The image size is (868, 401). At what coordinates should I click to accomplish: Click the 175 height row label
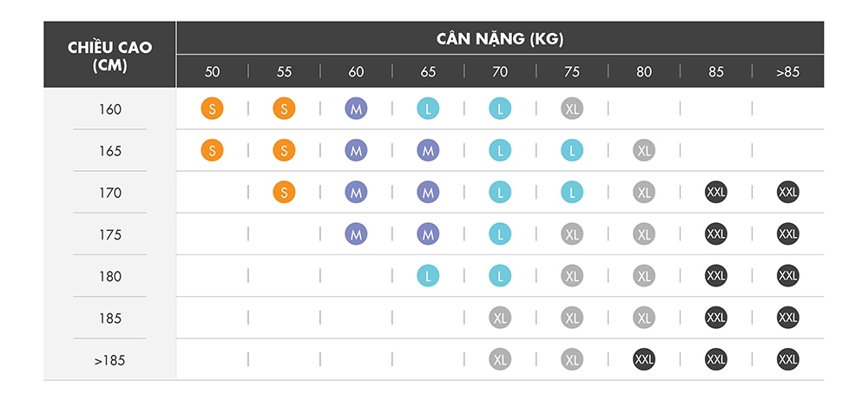(110, 235)
